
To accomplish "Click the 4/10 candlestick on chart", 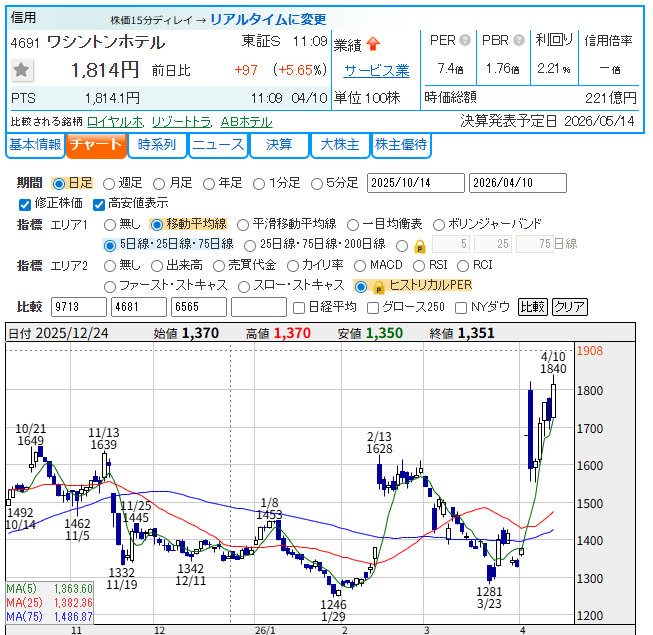I will coord(553,400).
